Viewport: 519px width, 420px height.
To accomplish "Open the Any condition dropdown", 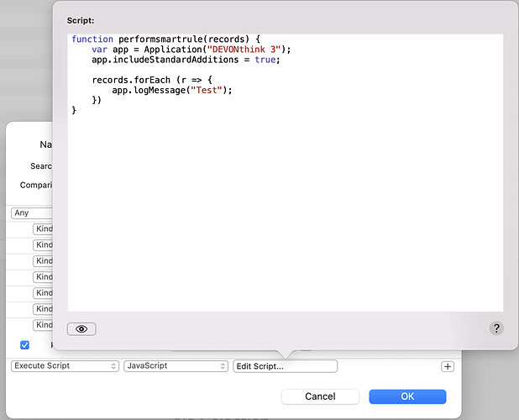I will pos(32,213).
